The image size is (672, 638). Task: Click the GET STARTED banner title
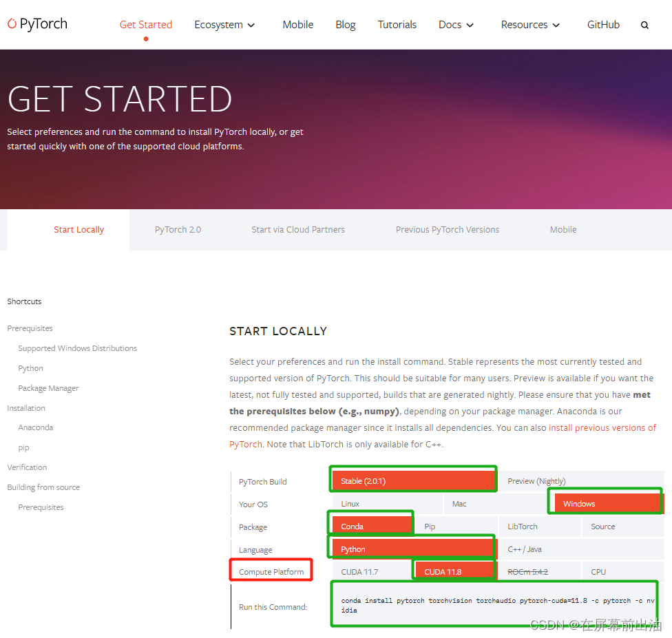click(x=120, y=99)
